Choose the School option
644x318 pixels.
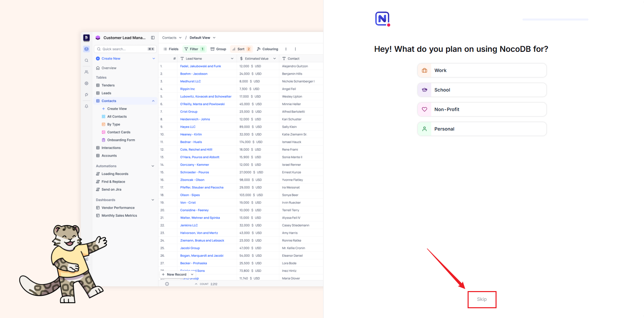tap(482, 90)
